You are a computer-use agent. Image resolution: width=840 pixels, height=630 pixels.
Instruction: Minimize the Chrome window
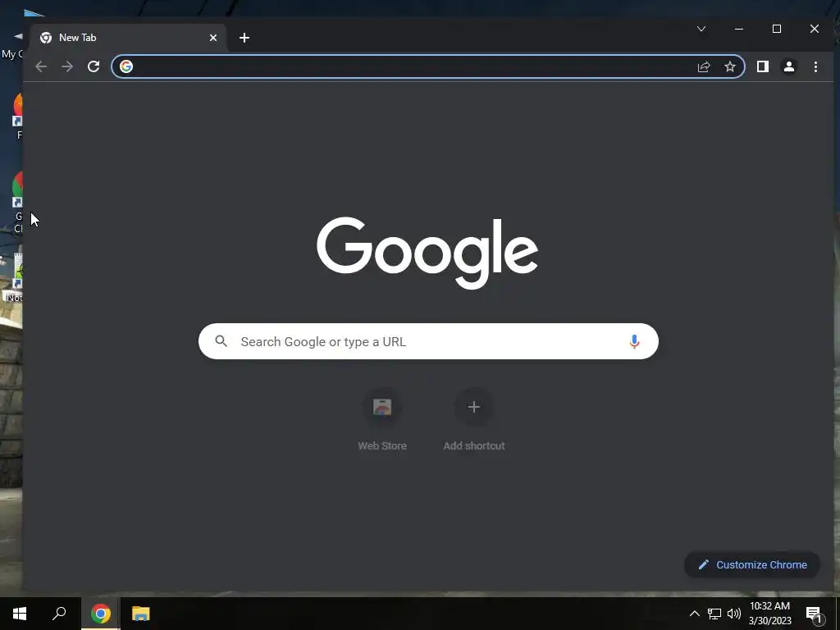click(x=739, y=29)
